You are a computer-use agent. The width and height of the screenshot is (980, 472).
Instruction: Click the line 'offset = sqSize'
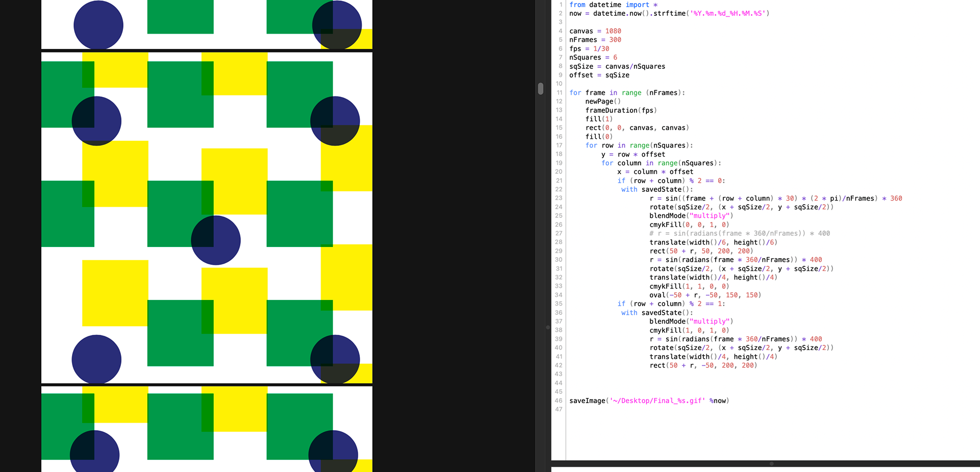pyautogui.click(x=599, y=75)
